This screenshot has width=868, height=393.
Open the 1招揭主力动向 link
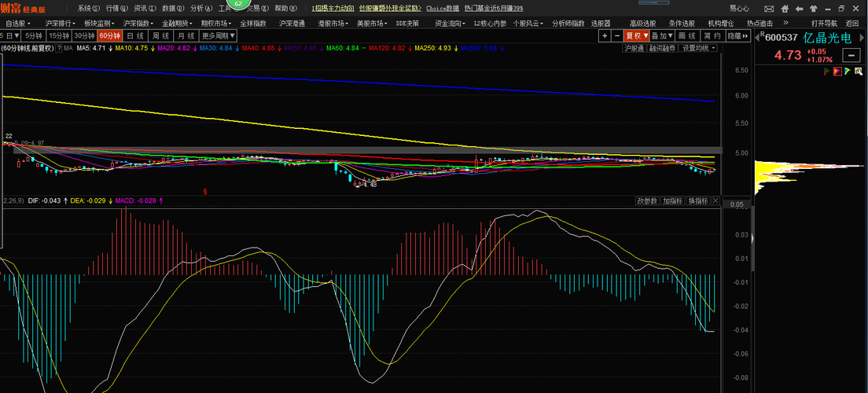point(333,9)
